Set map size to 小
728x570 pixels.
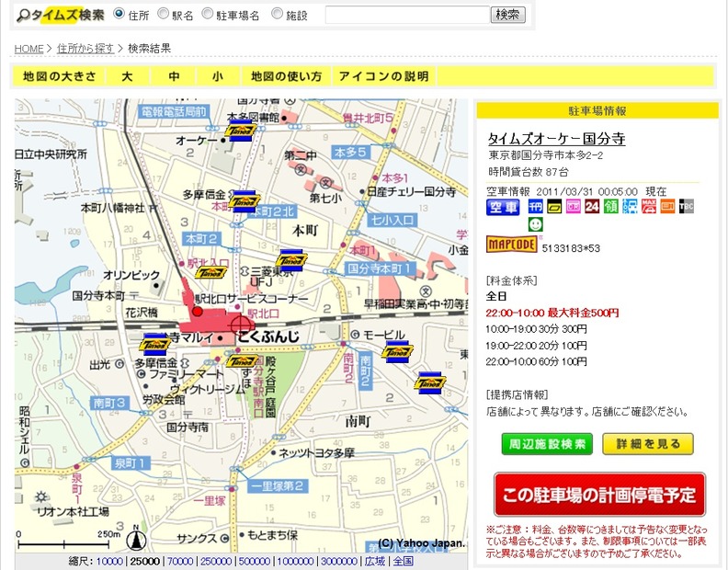pos(218,76)
